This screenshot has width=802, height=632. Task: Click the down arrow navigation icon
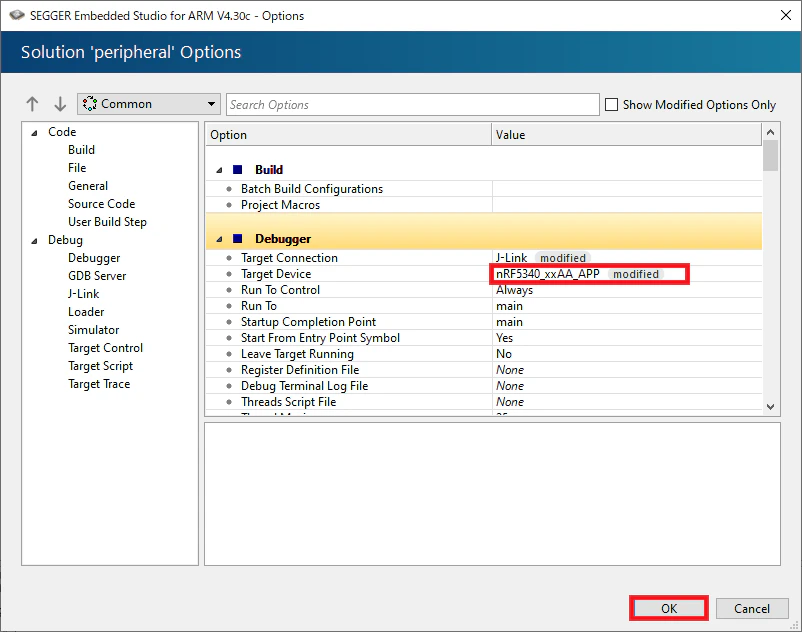pos(60,104)
